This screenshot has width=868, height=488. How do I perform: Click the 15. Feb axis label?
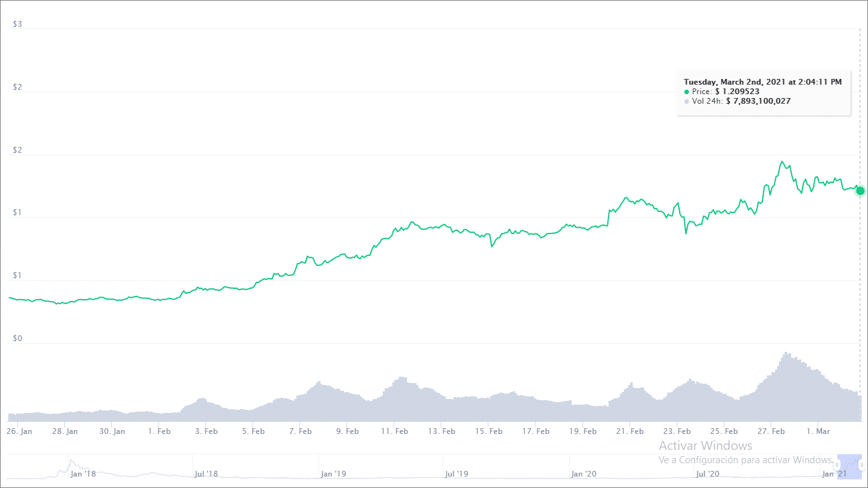488,431
